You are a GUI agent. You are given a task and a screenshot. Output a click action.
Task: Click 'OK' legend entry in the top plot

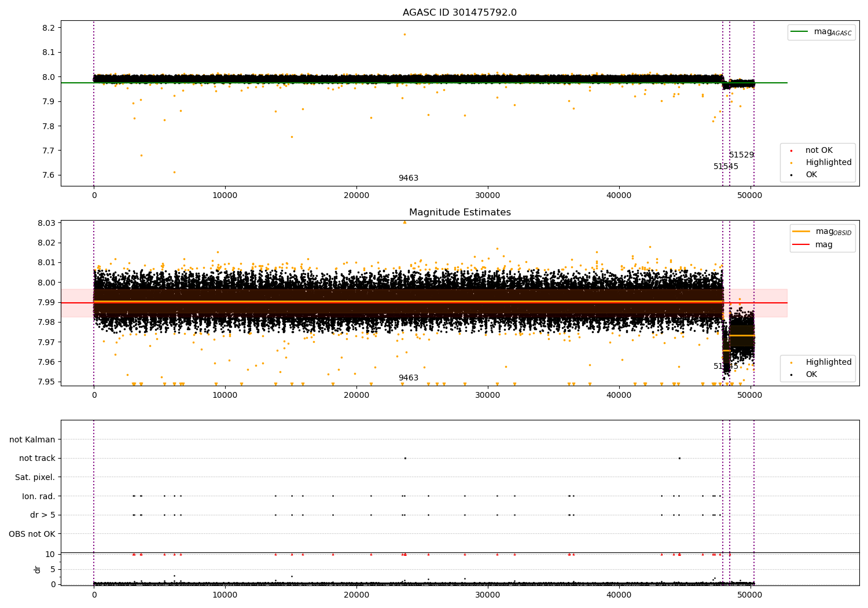pos(811,175)
